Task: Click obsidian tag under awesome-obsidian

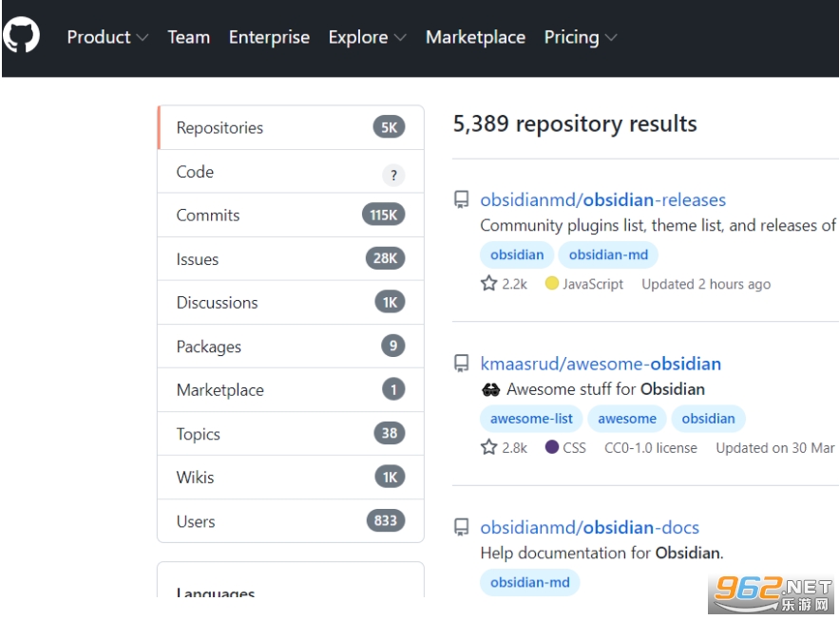Action: click(708, 418)
